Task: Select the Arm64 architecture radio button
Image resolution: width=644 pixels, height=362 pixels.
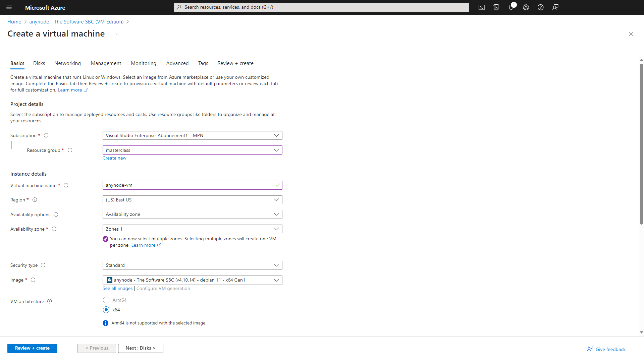Action: click(x=106, y=300)
